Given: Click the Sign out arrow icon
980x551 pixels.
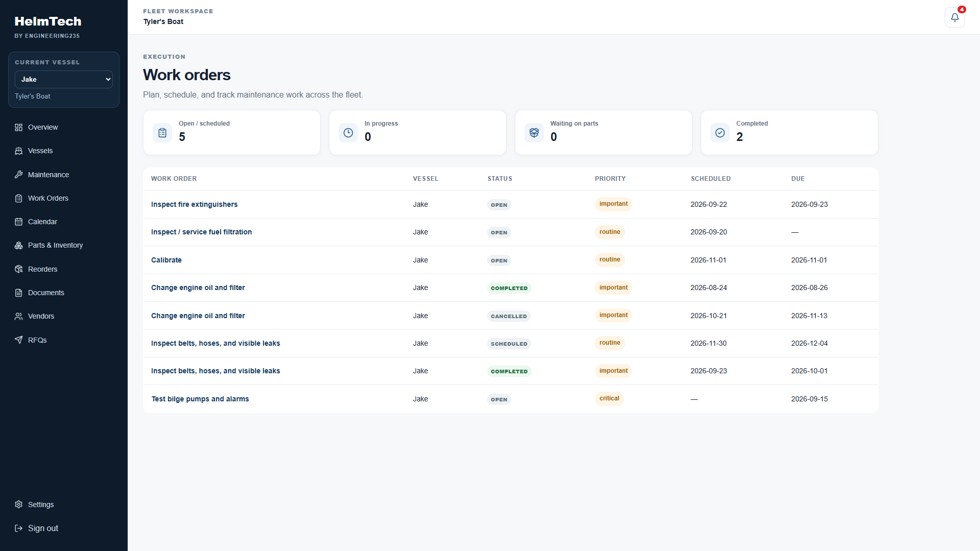Looking at the screenshot, I should 19,528.
